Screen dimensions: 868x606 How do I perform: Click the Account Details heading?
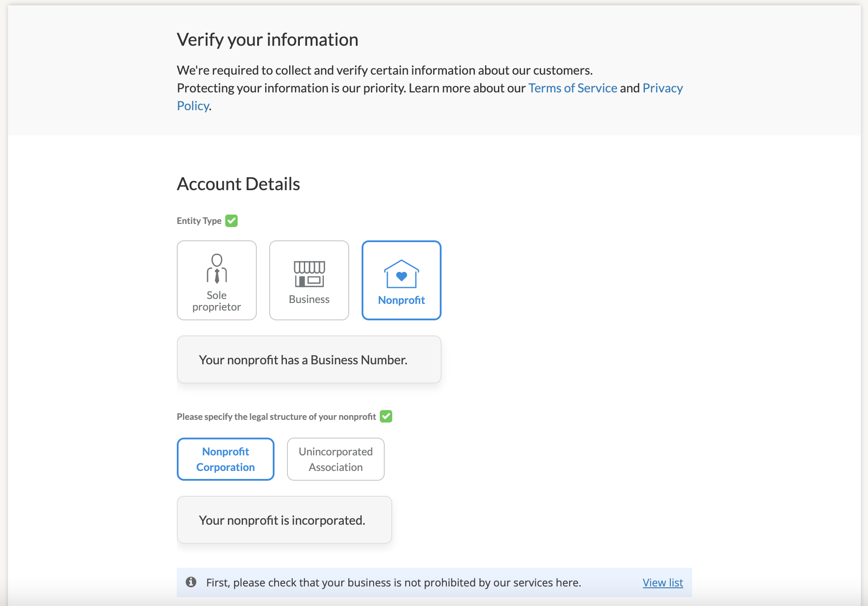click(238, 184)
